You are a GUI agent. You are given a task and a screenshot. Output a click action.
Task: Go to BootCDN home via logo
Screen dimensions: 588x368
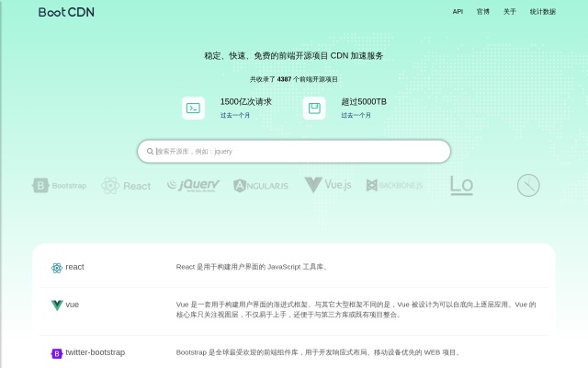pos(66,12)
